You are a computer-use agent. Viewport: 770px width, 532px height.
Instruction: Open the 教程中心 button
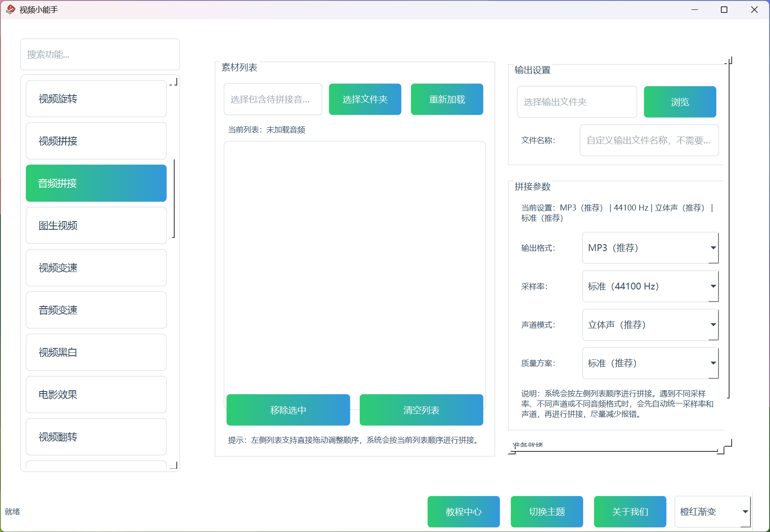pyautogui.click(x=464, y=512)
